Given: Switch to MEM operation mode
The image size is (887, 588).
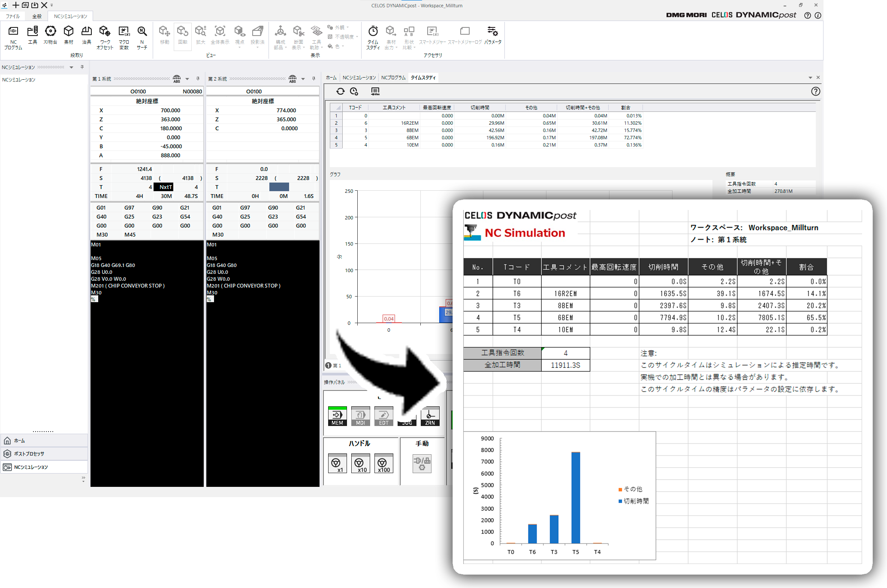Looking at the screenshot, I should click(x=337, y=416).
